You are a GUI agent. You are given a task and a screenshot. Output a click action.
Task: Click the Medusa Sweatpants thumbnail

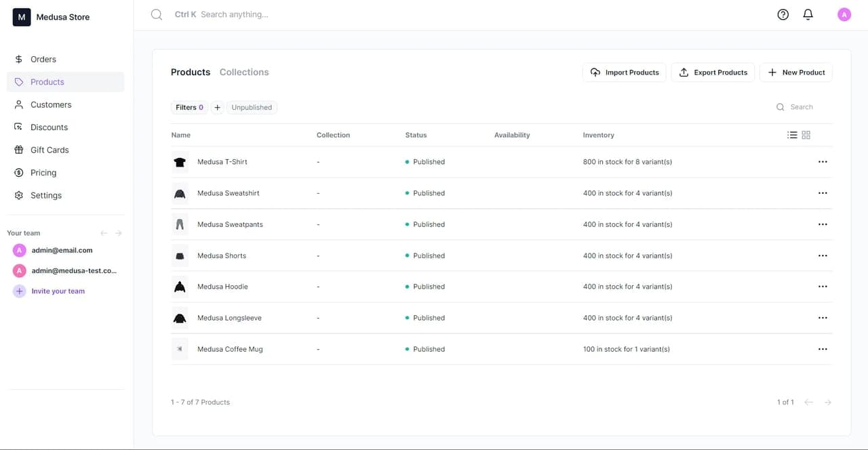180,224
